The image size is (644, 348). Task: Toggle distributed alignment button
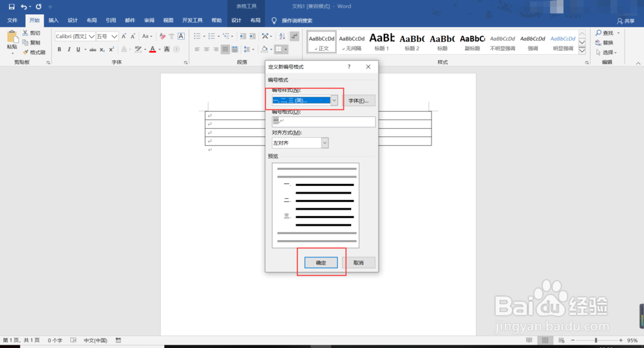tap(234, 50)
